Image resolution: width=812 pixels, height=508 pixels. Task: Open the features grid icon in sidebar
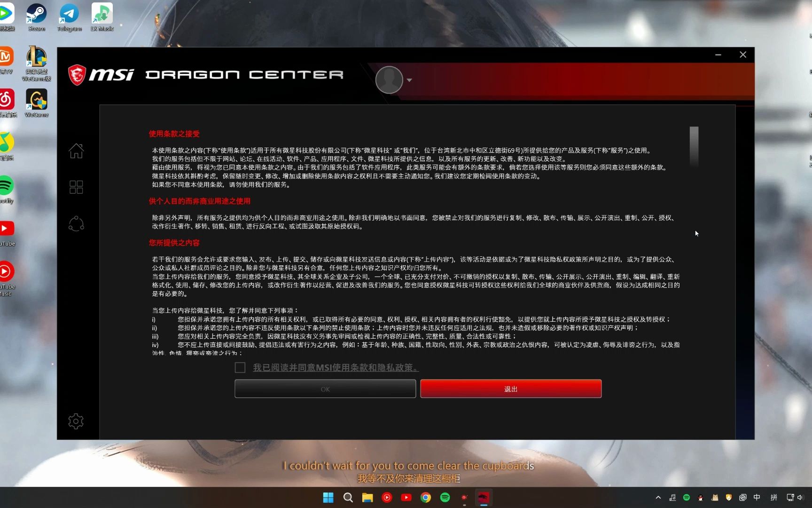(76, 187)
